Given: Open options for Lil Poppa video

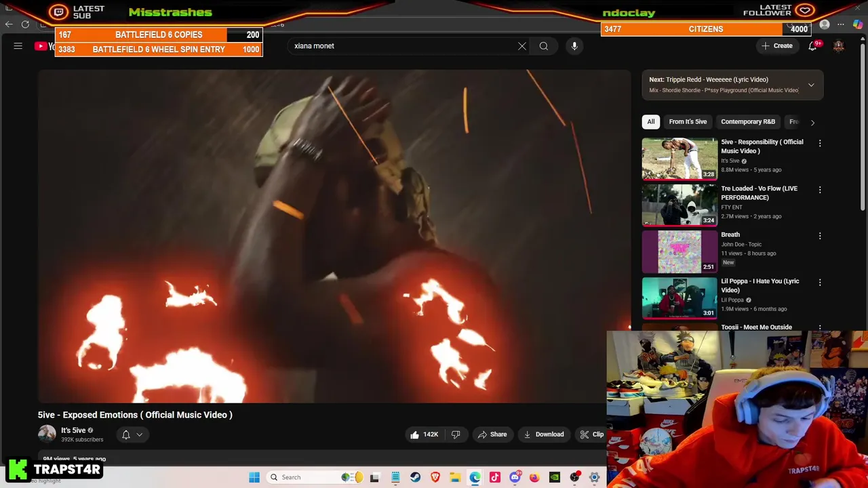Looking at the screenshot, I should (820, 282).
